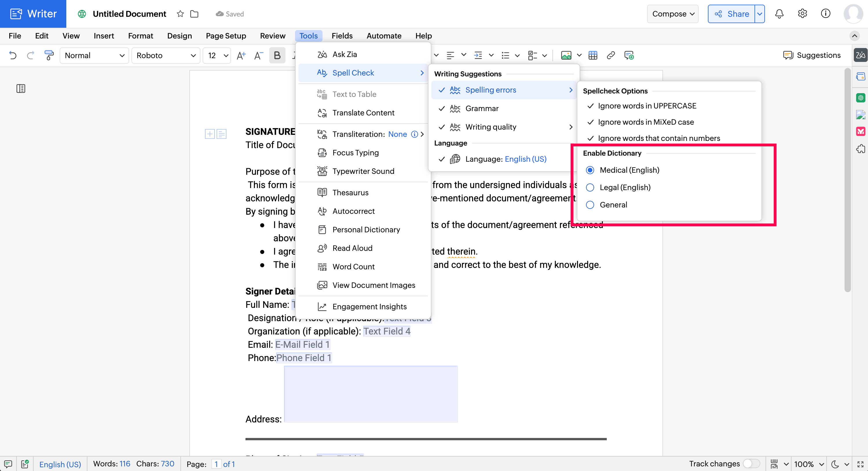This screenshot has width=868, height=471.
Task: Click the format painter icon
Action: click(49, 55)
